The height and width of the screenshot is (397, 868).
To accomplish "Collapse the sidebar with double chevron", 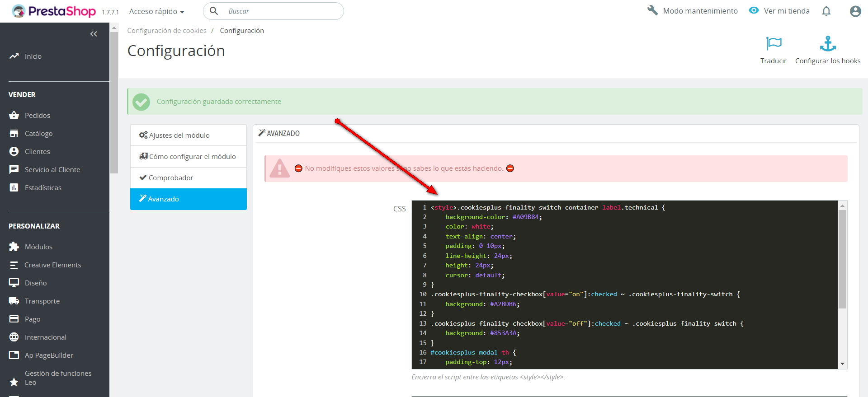I will [x=94, y=34].
